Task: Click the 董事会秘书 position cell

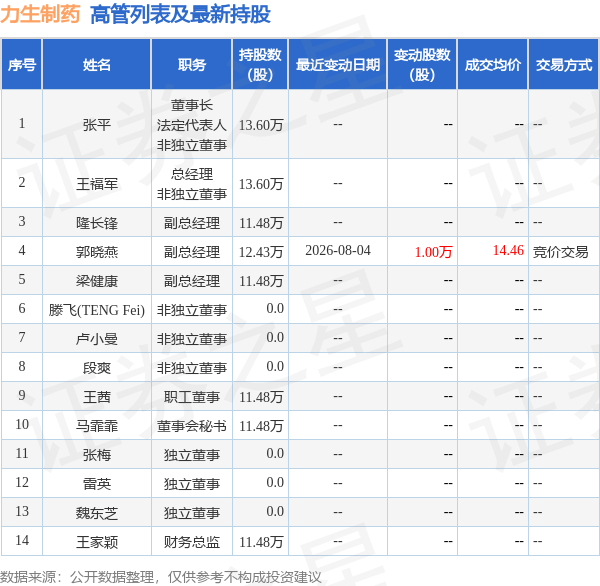Action: click(x=192, y=426)
